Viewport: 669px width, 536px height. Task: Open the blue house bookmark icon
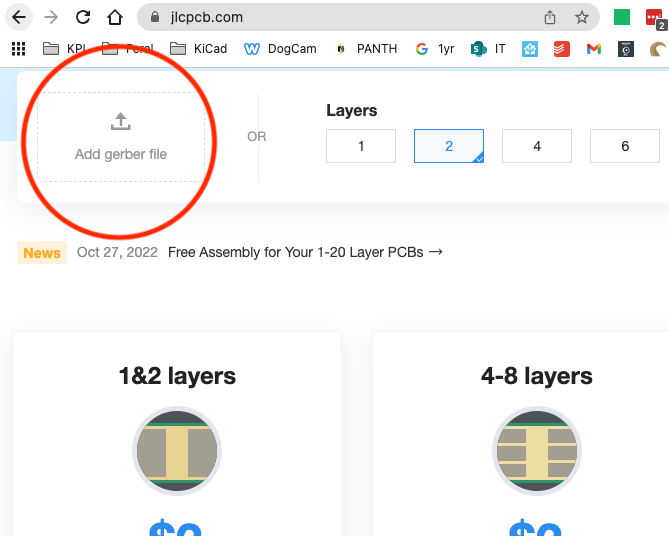[x=530, y=49]
